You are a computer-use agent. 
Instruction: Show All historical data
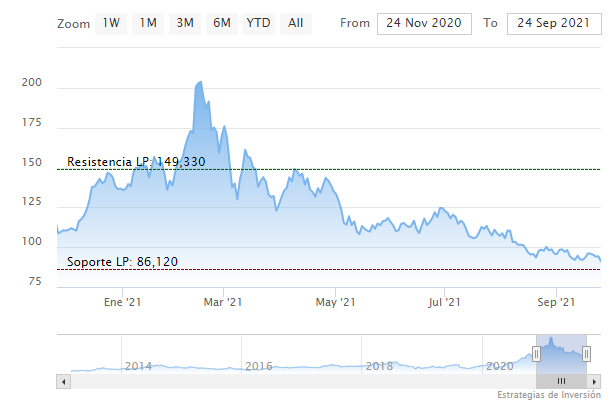coord(296,22)
